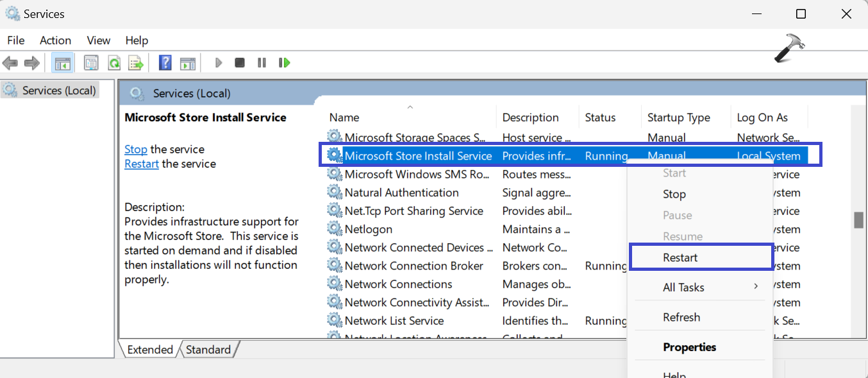This screenshot has width=868, height=378.
Task: Sort services by the Name column header
Action: 344,118
